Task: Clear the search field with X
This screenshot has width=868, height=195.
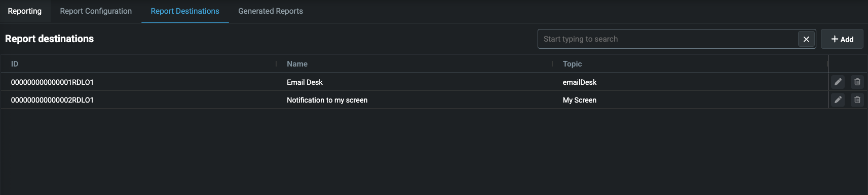Action: tap(806, 39)
